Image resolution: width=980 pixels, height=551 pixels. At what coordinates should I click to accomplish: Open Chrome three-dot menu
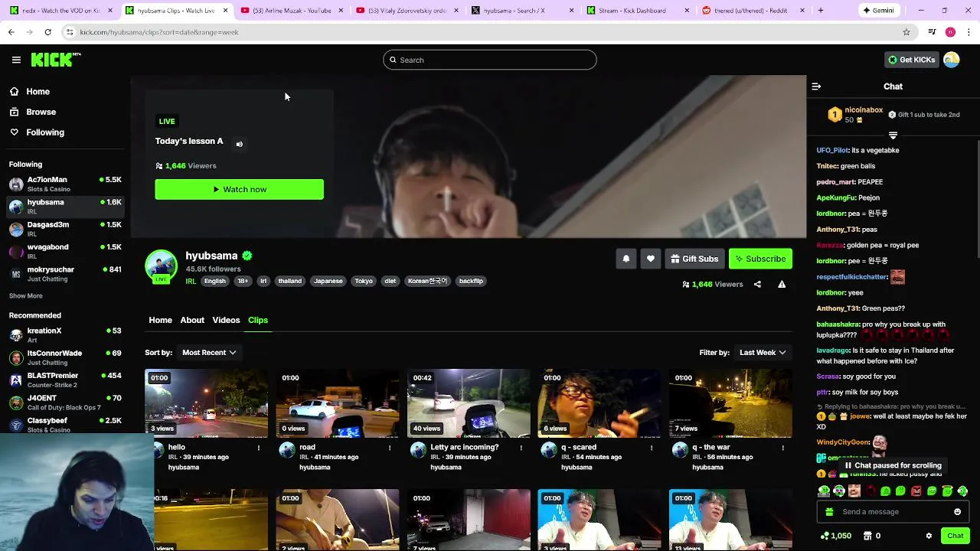[x=969, y=32]
